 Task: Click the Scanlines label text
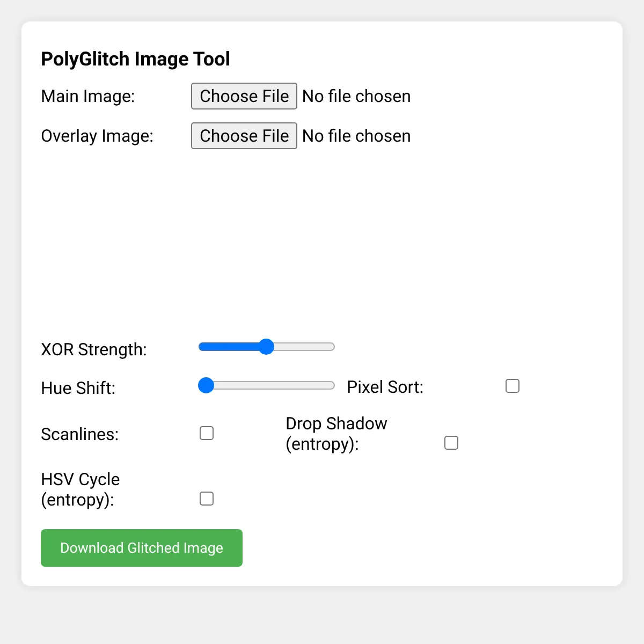click(80, 434)
